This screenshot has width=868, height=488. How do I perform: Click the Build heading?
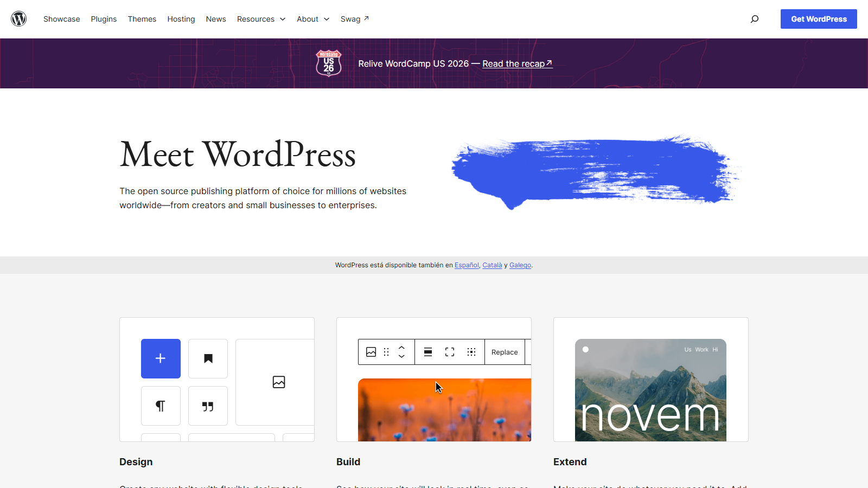click(x=348, y=462)
